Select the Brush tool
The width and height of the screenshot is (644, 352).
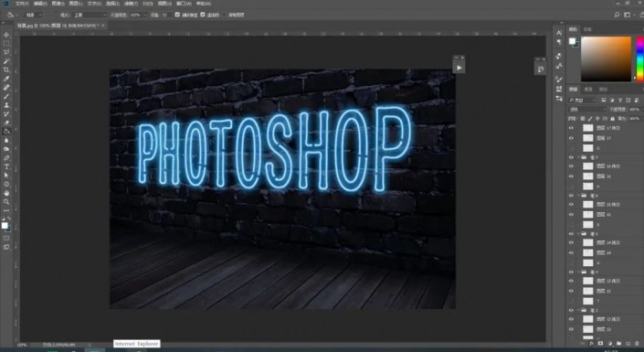click(6, 96)
